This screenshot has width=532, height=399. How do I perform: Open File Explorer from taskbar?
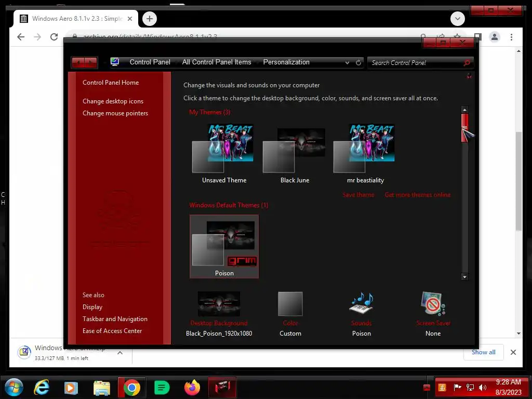tap(101, 388)
